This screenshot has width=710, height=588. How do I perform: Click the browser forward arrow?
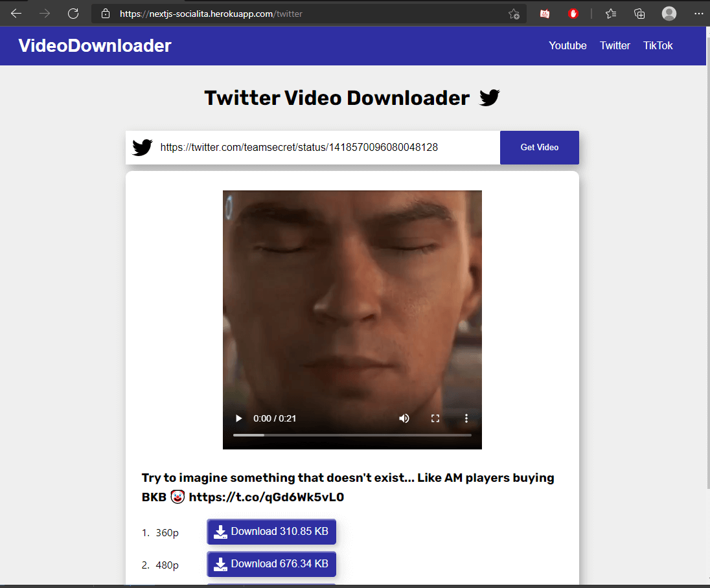tap(44, 14)
